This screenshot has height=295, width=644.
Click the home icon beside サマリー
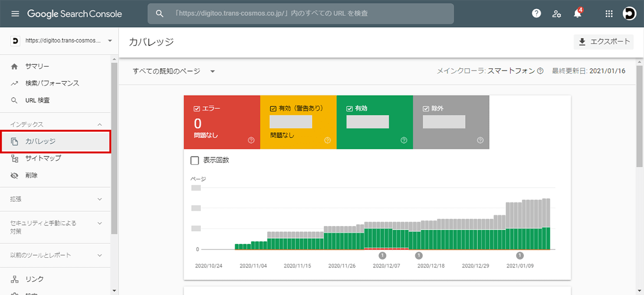14,66
